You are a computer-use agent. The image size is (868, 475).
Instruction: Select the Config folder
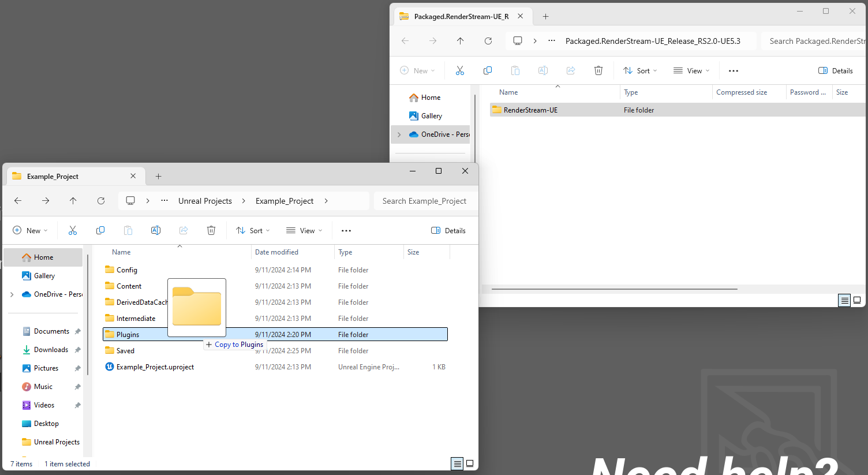coord(275,270)
